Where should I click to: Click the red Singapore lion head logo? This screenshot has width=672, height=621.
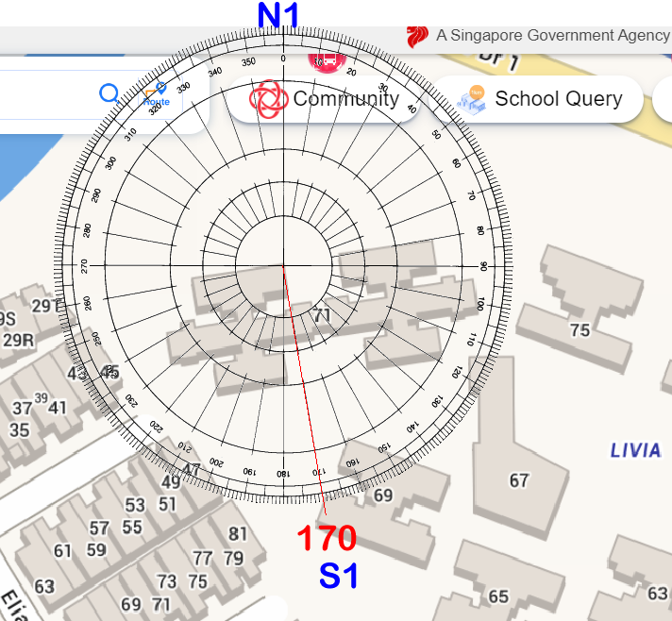(x=417, y=36)
